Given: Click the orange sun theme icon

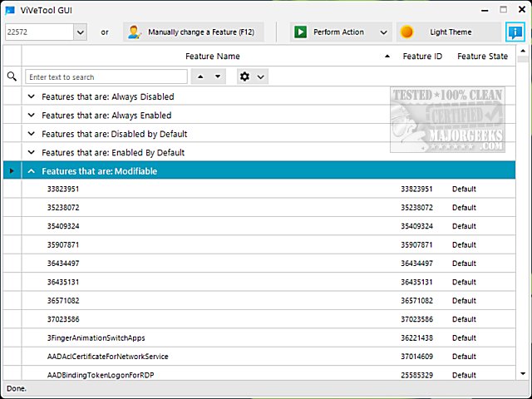Looking at the screenshot, I should click(x=406, y=32).
